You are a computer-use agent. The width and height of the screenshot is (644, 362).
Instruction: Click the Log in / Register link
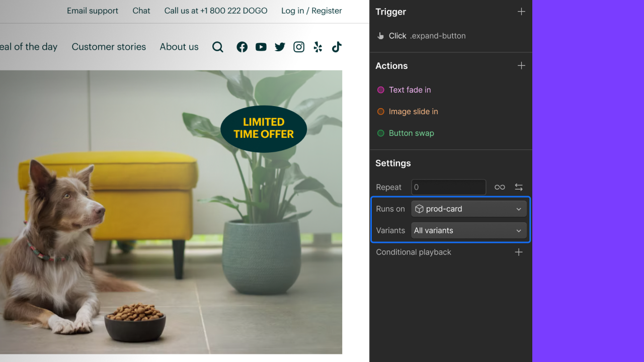(x=311, y=11)
